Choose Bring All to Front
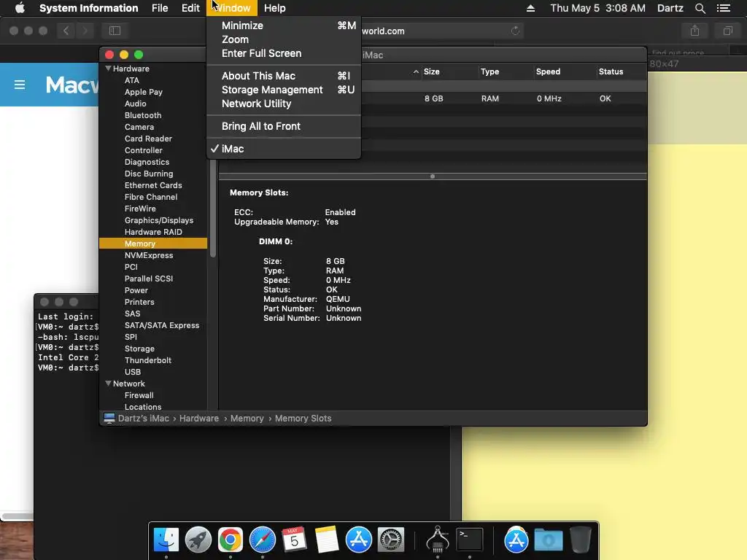Image resolution: width=747 pixels, height=560 pixels. pos(284,126)
